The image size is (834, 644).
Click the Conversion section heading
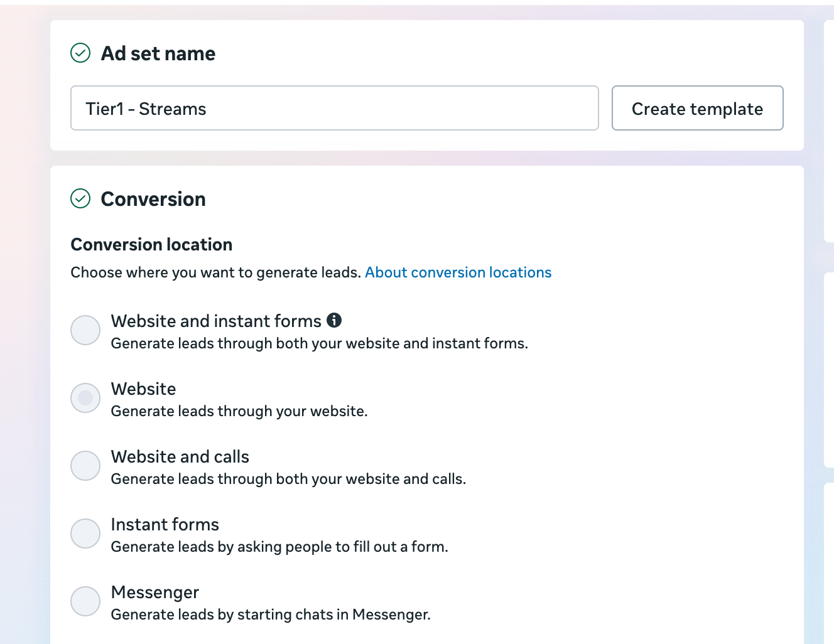(x=153, y=199)
